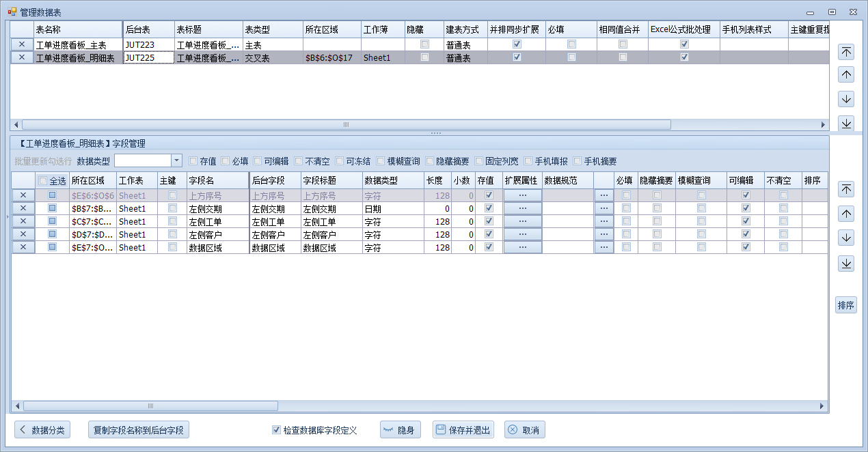This screenshot has width=868, height=452.
Task: Delete the 左侧交期 field row with X
Action: click(x=23, y=208)
